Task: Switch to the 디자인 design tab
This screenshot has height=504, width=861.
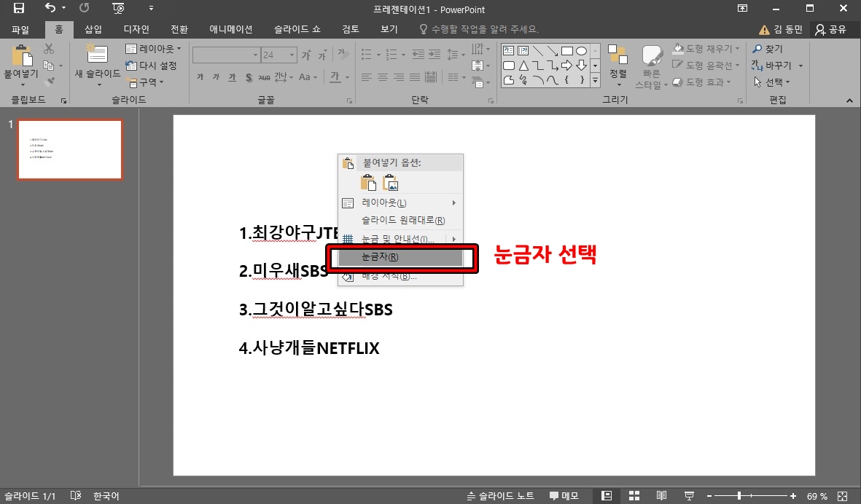Action: click(x=136, y=30)
